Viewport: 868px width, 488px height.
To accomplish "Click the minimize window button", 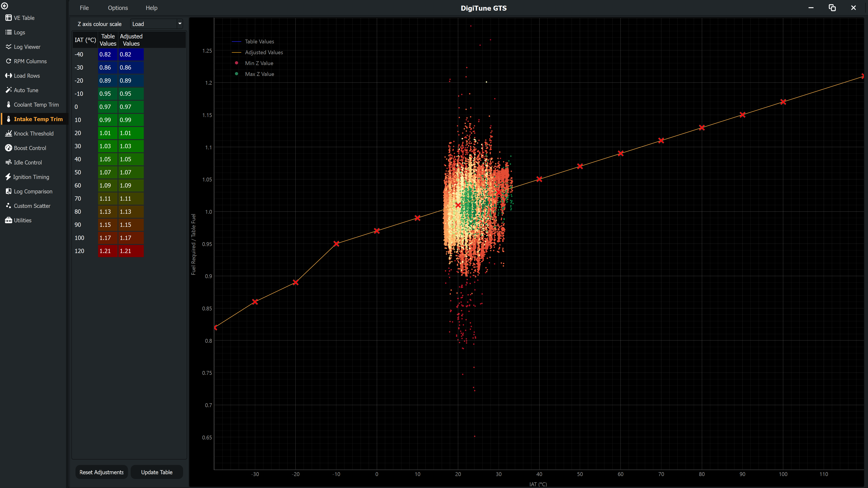I will click(811, 8).
